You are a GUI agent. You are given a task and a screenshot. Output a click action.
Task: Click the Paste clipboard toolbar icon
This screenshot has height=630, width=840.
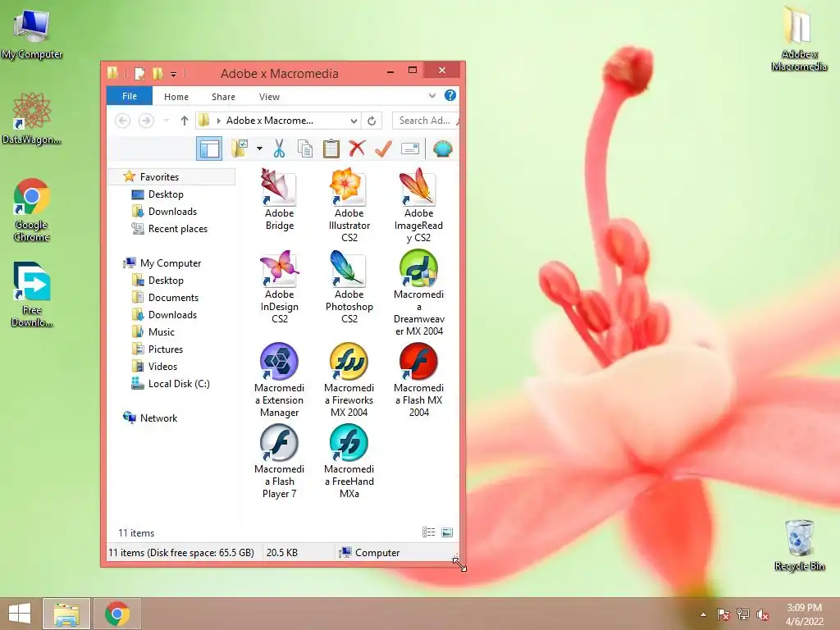[x=331, y=148]
